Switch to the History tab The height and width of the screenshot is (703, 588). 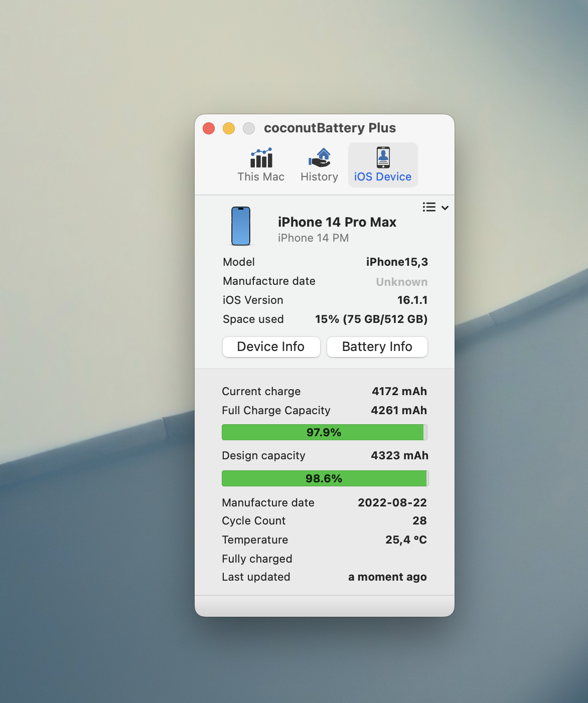tap(320, 165)
